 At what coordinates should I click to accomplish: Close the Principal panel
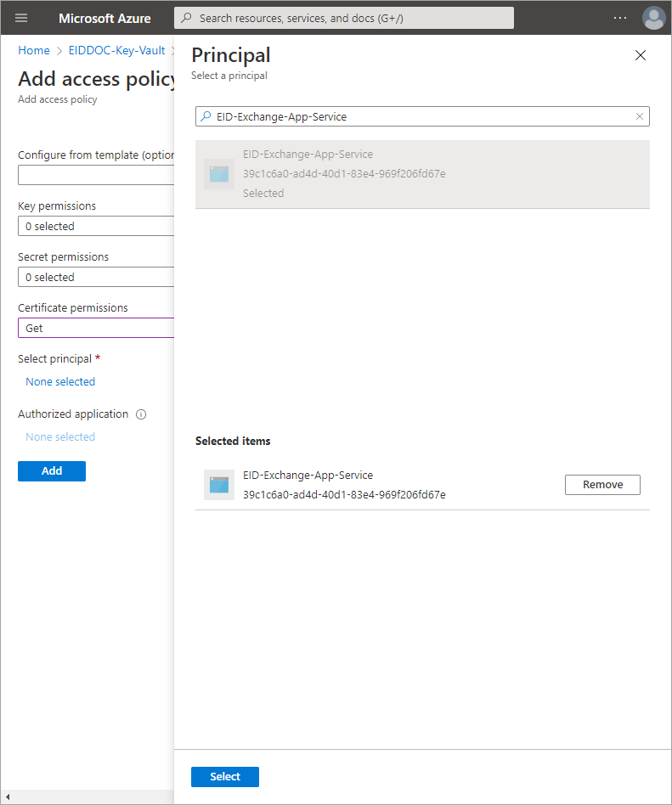641,56
